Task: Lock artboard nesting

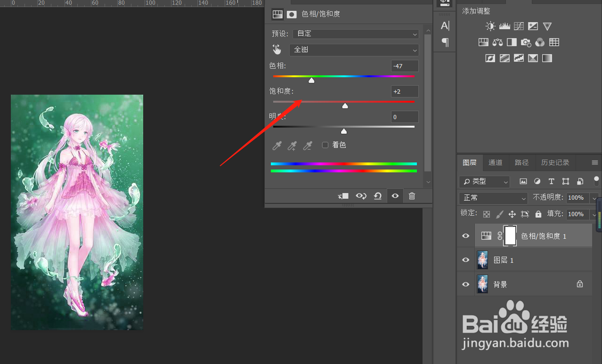Action: 525,214
